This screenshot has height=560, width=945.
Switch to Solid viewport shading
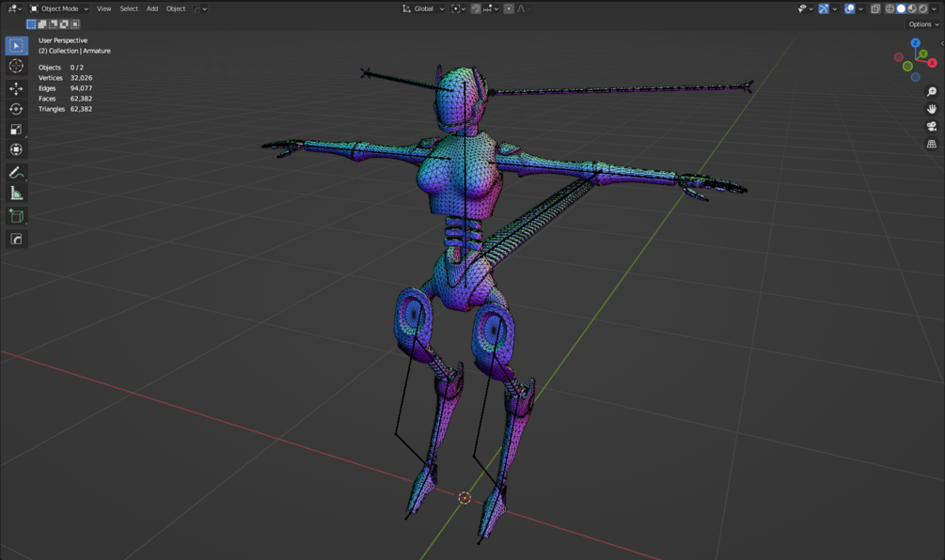coord(901,8)
